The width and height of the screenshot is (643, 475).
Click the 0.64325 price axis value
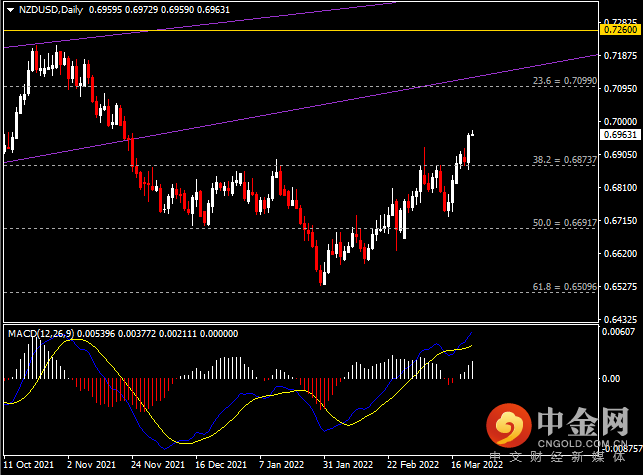[620, 319]
